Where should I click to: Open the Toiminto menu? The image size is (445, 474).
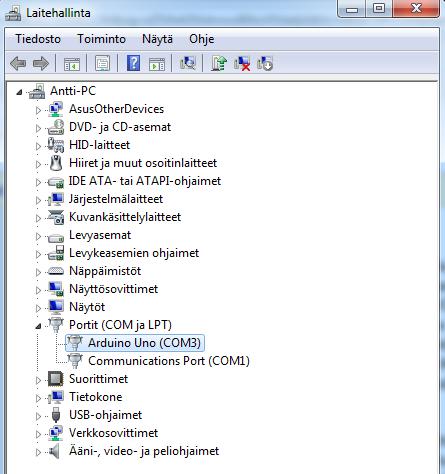101,39
